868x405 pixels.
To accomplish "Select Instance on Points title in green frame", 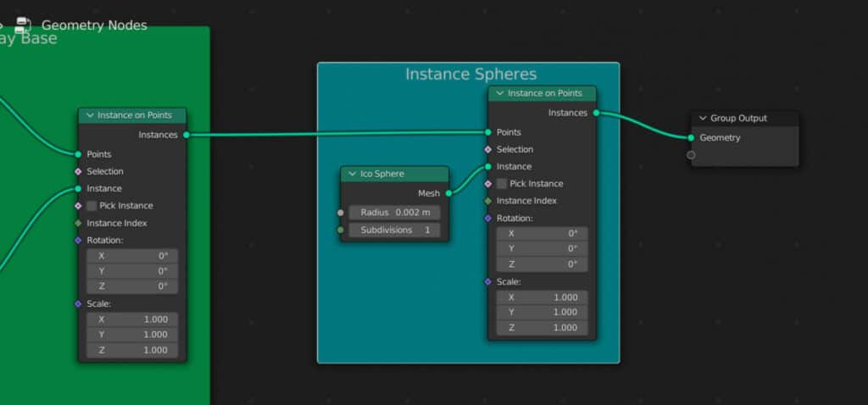I will pos(135,115).
